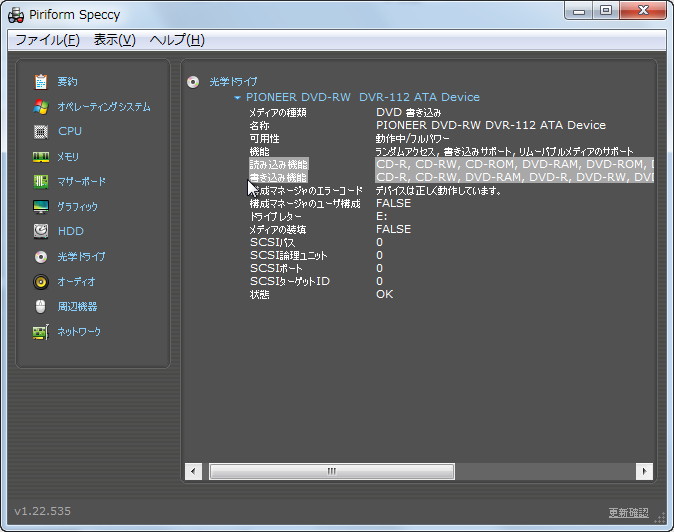This screenshot has width=674, height=532.
Task: Select the 名称 row label
Action: click(x=260, y=125)
